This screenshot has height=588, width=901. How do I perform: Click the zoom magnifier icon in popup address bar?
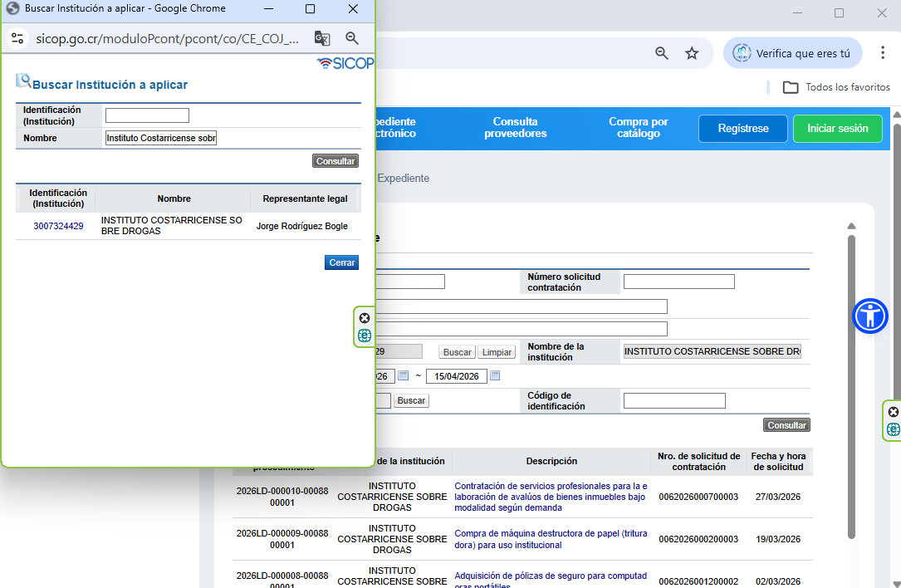(x=352, y=38)
